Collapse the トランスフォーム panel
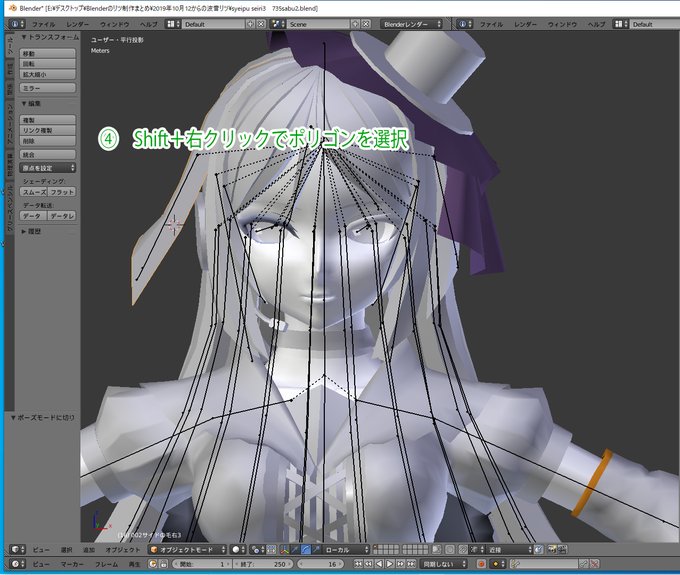This screenshot has width=680, height=575. 50,37
